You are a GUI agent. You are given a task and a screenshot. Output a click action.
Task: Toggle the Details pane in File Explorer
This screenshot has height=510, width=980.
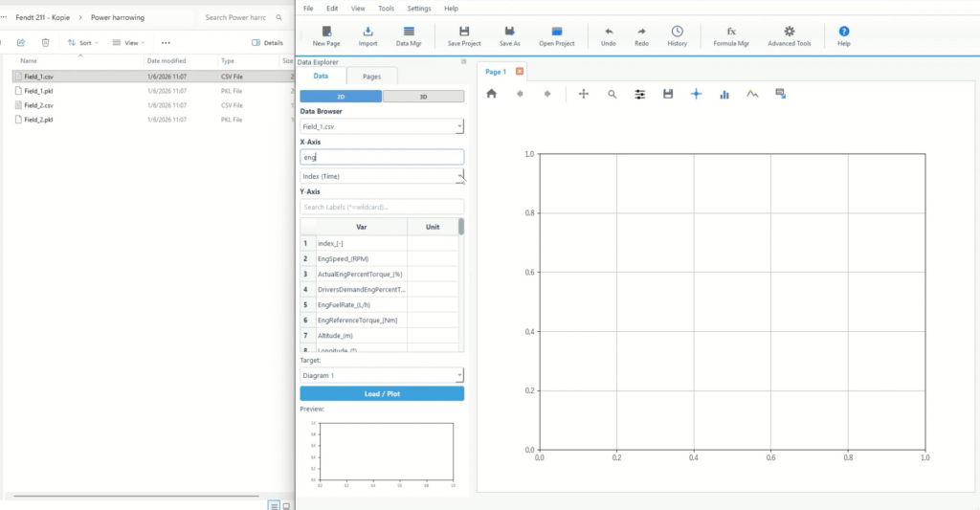click(x=267, y=43)
